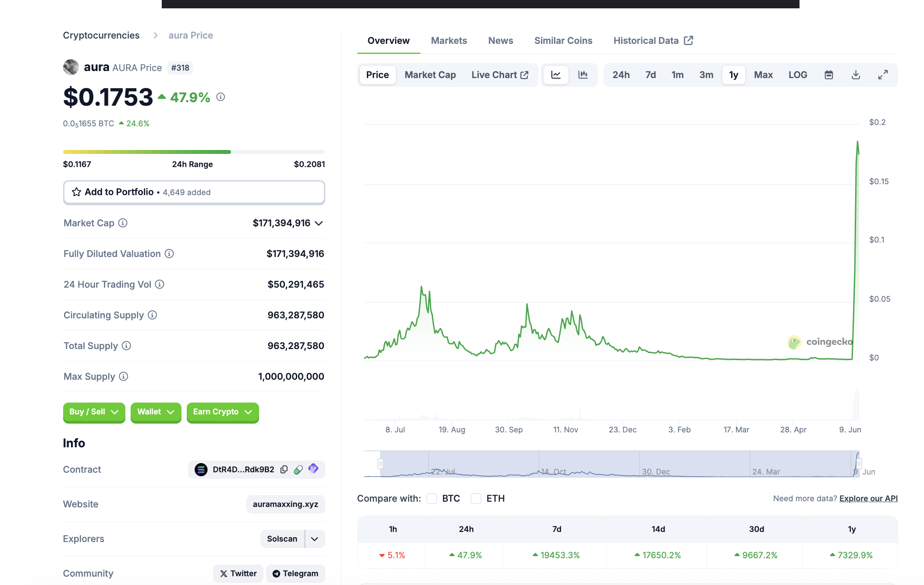Enable the ETH compare checkbox
This screenshot has width=924, height=585.
tap(476, 499)
